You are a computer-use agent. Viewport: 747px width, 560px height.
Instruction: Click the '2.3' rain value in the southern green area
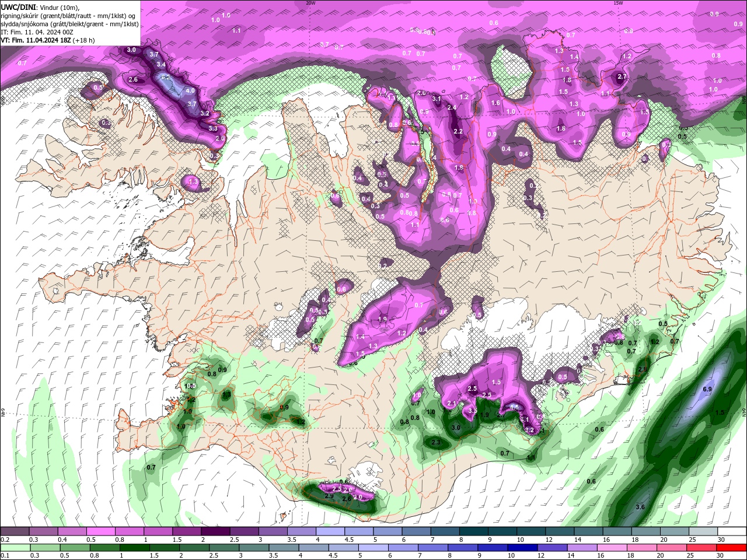pos(436,443)
